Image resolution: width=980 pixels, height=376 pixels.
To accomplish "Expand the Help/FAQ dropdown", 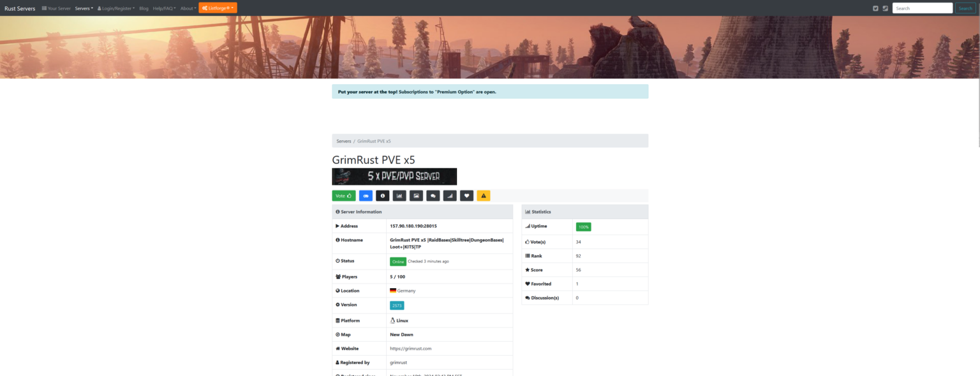I will [165, 8].
